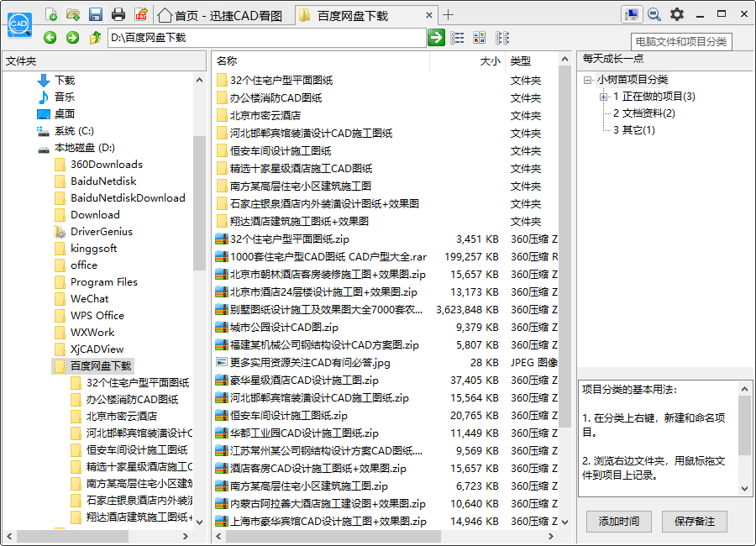This screenshot has height=546, width=756.
Task: Select 2 文档资料(2) category
Action: 644,113
